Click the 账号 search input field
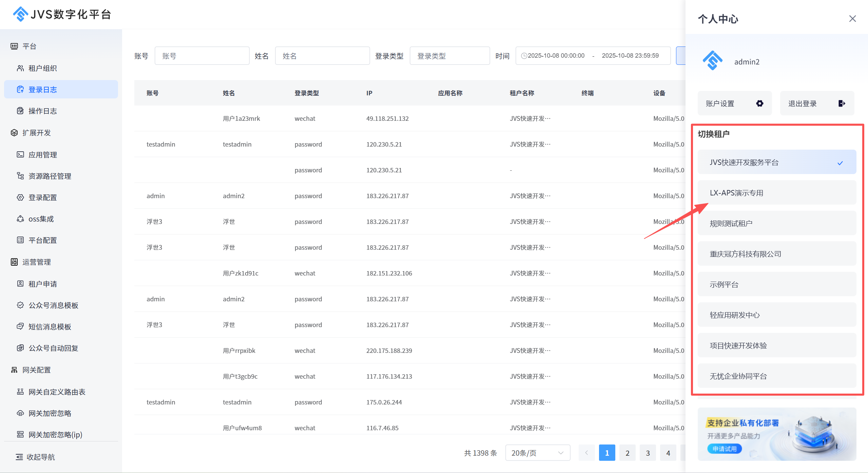The image size is (868, 473). 202,56
